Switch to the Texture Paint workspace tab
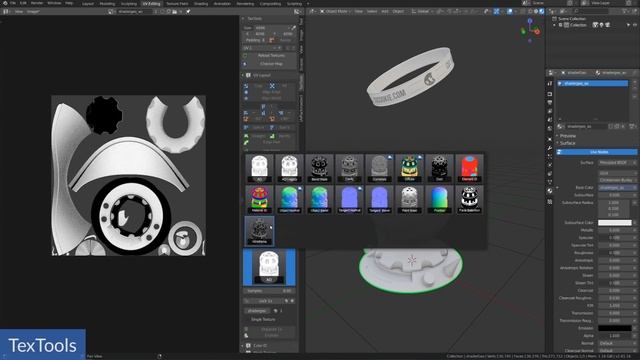640x360 pixels. (x=177, y=3)
